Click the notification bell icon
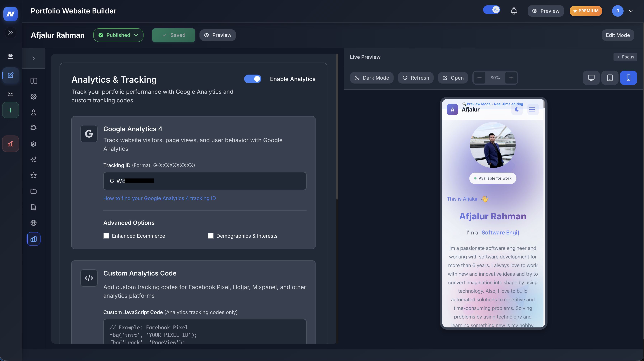The height and width of the screenshot is (361, 644). click(514, 11)
